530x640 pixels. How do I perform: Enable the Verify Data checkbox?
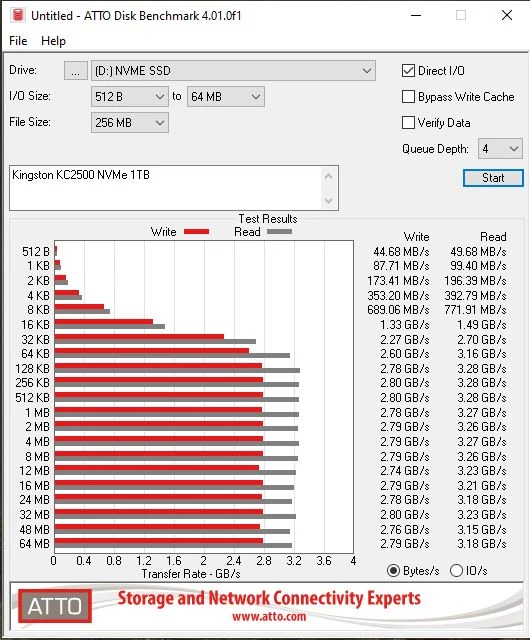click(408, 122)
